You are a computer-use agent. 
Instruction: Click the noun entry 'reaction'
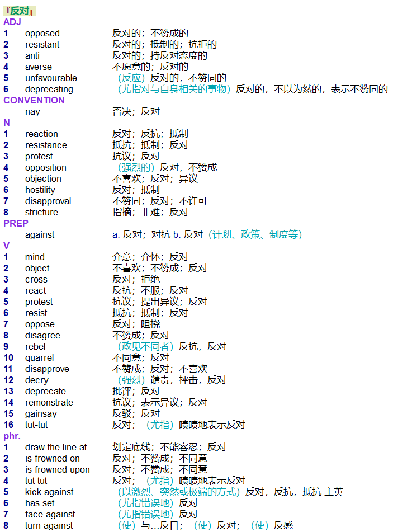(x=42, y=134)
